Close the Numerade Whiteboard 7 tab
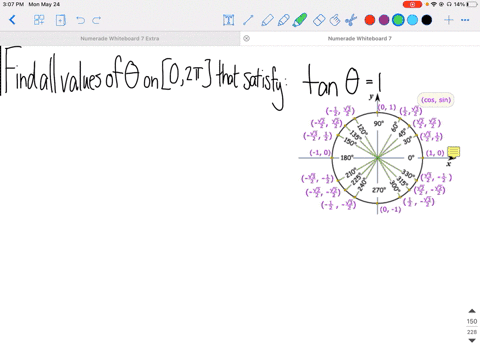Screen dimensions: 480x360 [x=246, y=38]
